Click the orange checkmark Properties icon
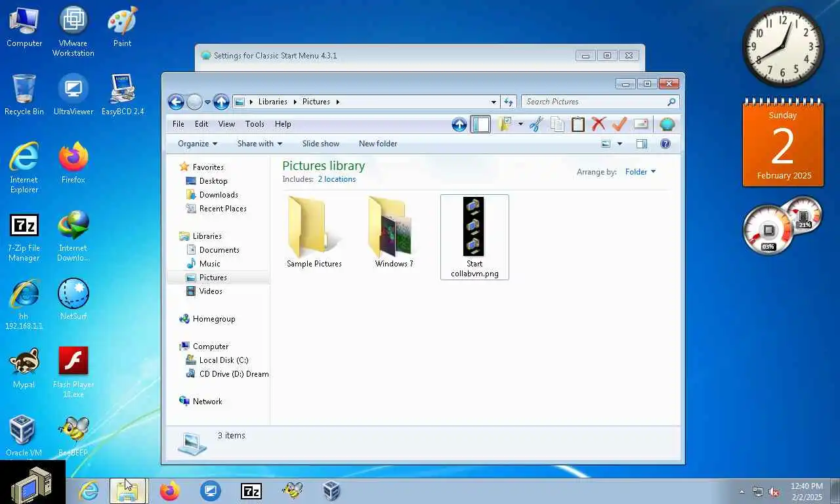Screen dimensions: 840x504 click(x=619, y=124)
